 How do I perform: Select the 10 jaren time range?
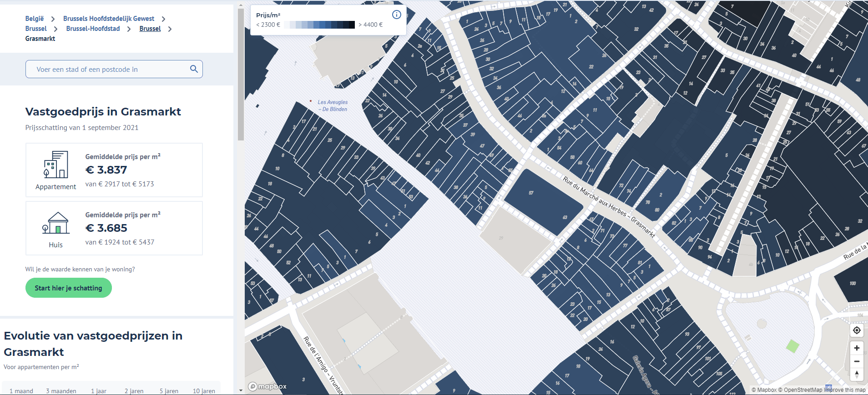point(204,391)
